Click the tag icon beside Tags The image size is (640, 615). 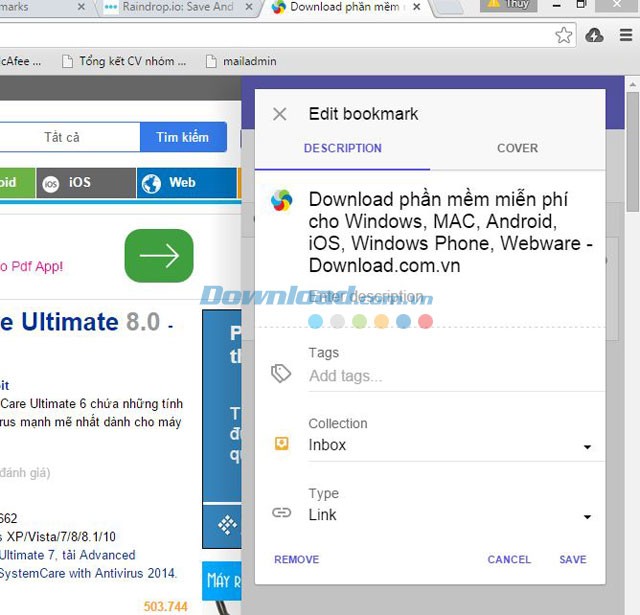(x=281, y=373)
